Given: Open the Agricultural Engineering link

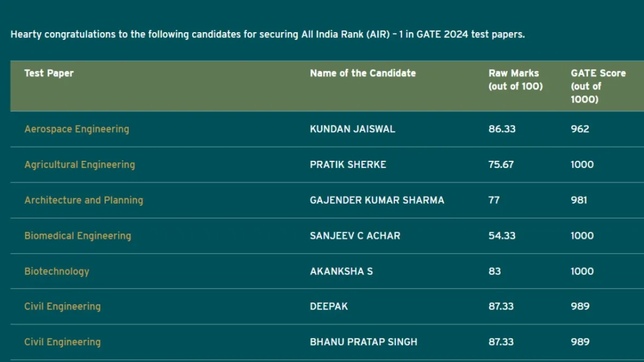Looking at the screenshot, I should tap(79, 165).
